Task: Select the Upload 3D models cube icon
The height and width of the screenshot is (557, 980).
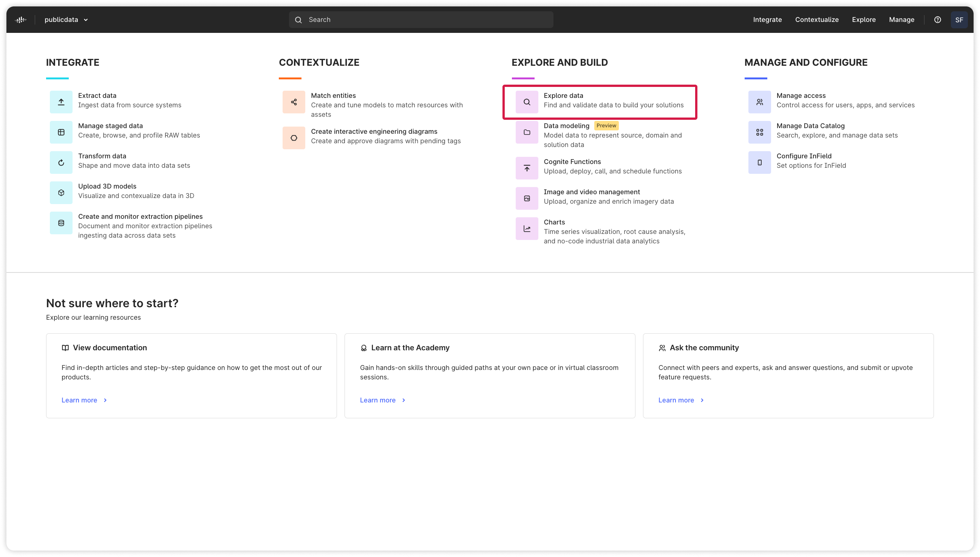Action: (61, 192)
